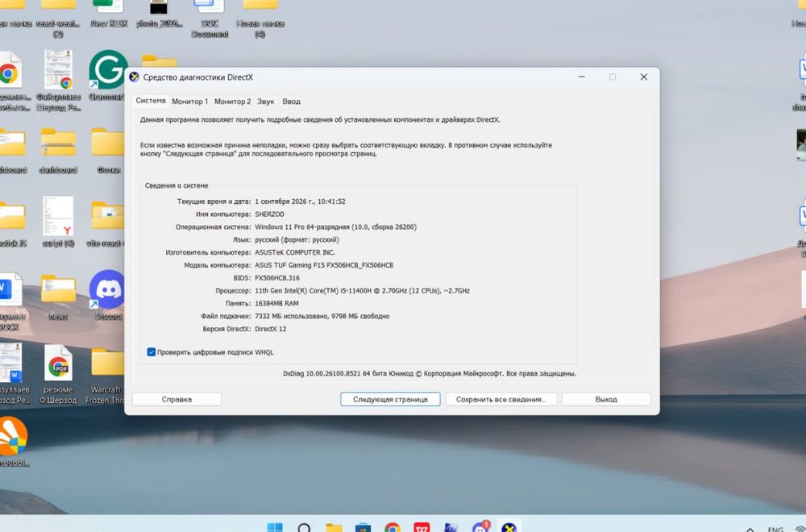The image size is (806, 532).
Task: Click the Выход button
Action: pyautogui.click(x=606, y=399)
